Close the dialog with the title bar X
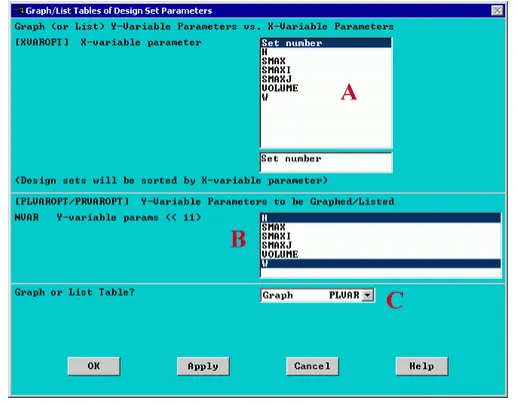The image size is (517, 404). pyautogui.click(x=497, y=11)
